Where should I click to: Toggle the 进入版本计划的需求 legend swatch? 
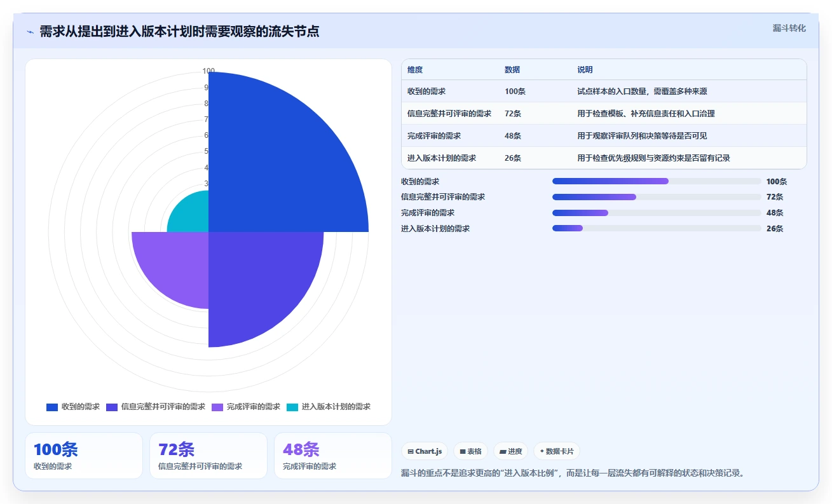coord(292,407)
